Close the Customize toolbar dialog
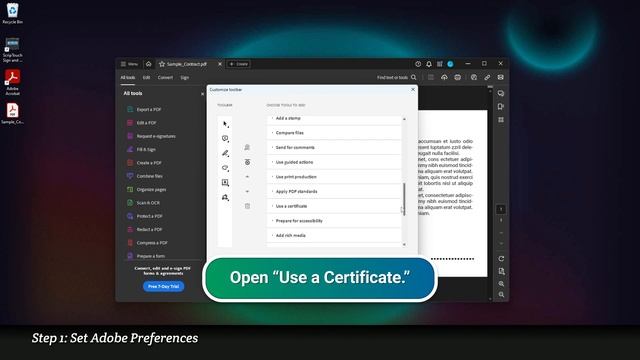This screenshot has width=640, height=360. [413, 89]
